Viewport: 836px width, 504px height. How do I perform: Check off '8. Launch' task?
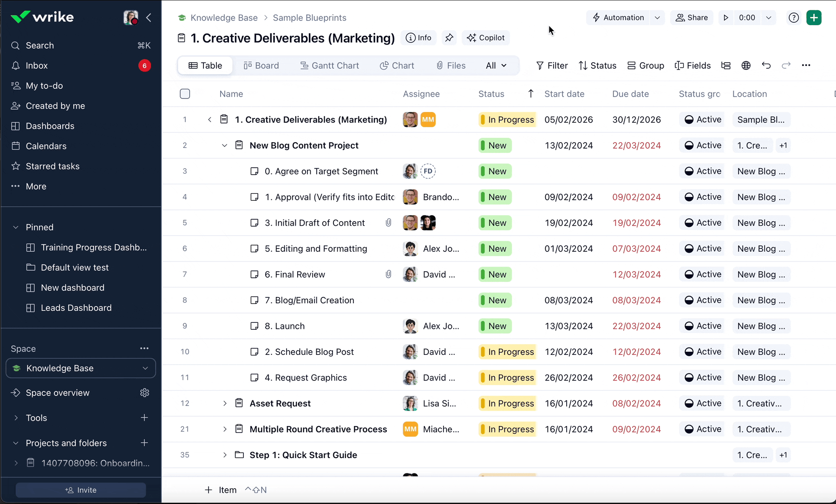[255, 326]
